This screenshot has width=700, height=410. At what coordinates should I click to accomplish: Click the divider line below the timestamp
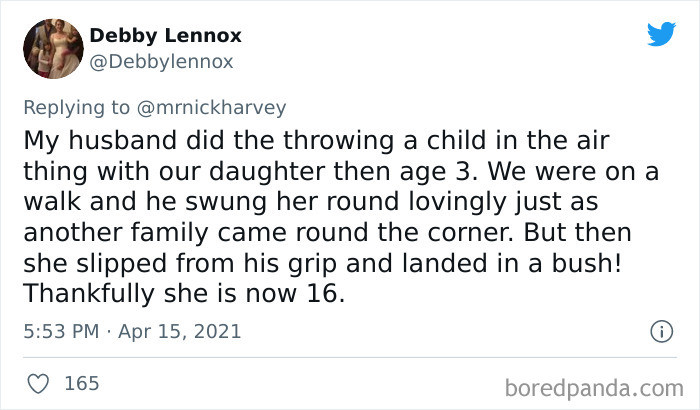point(350,358)
